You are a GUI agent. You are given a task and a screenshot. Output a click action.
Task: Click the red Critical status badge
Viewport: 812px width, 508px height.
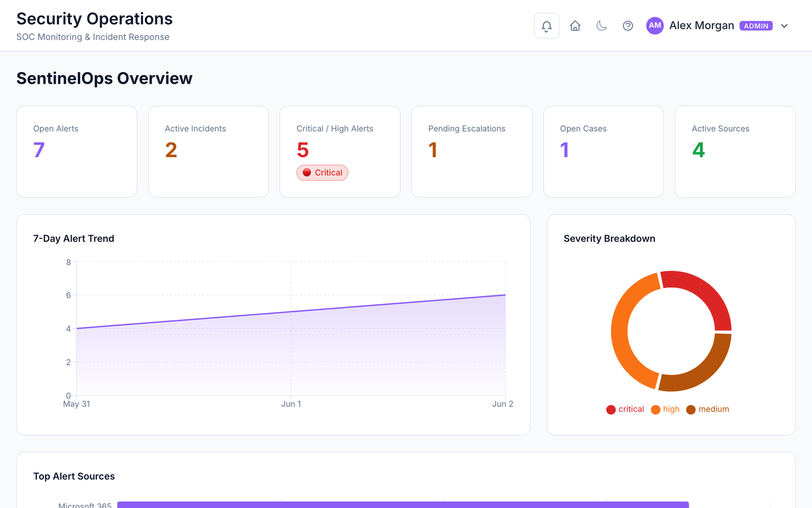[322, 173]
